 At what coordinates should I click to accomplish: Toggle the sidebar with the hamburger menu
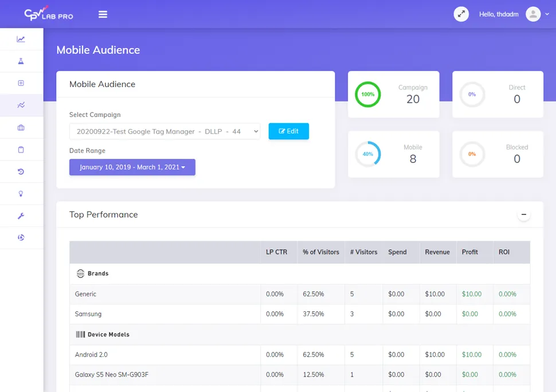(103, 14)
